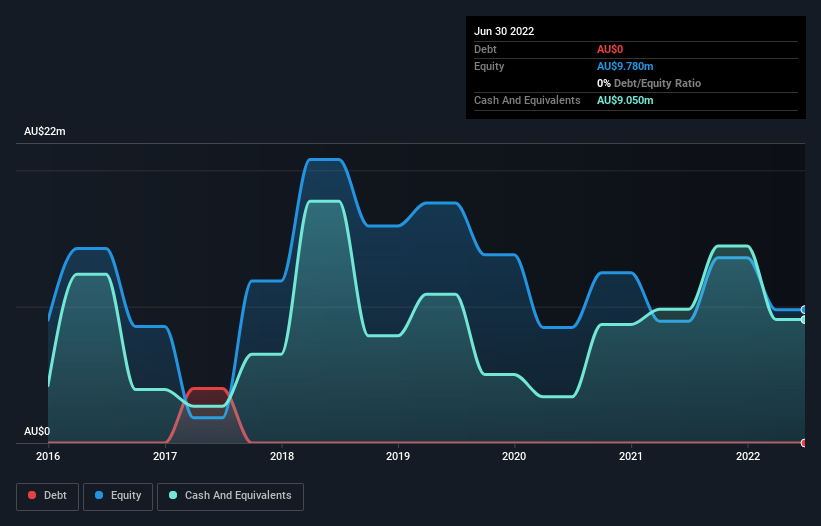Viewport: 821px width, 526px height.
Task: Click Cash And Equivalents tooltip label
Action: coord(527,100)
